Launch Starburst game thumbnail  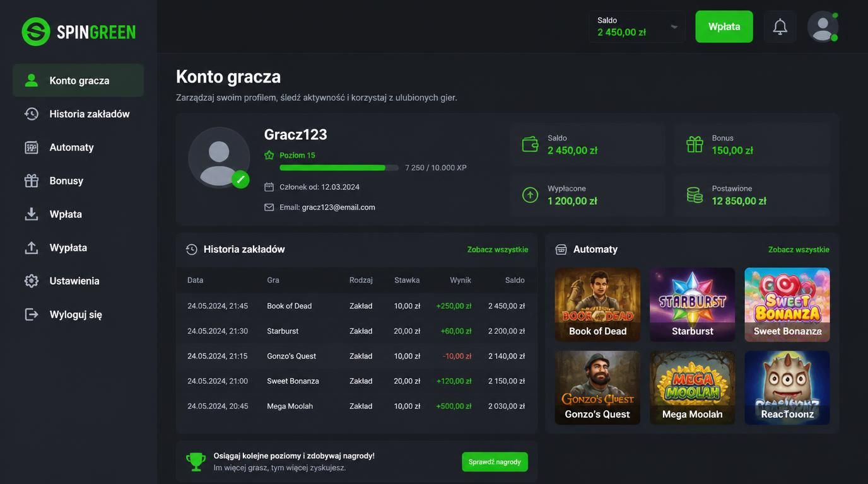coord(692,305)
